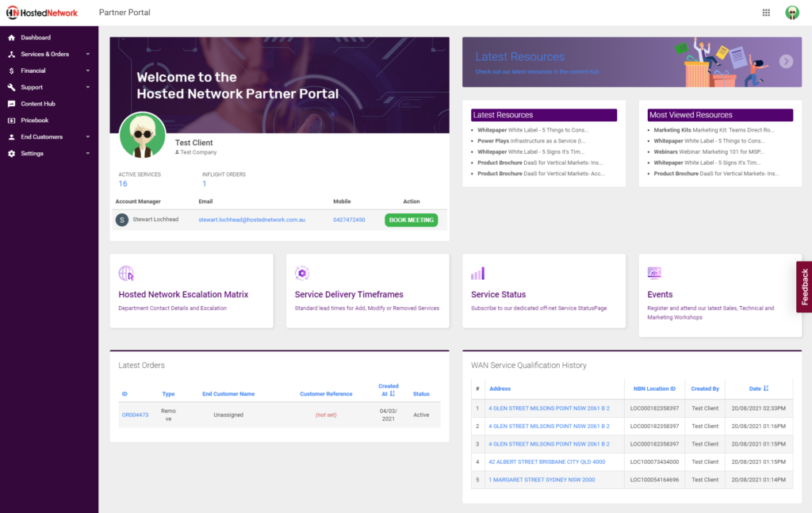Open 1 Margaret Street Sydney address
The width and height of the screenshot is (812, 513).
tap(542, 480)
